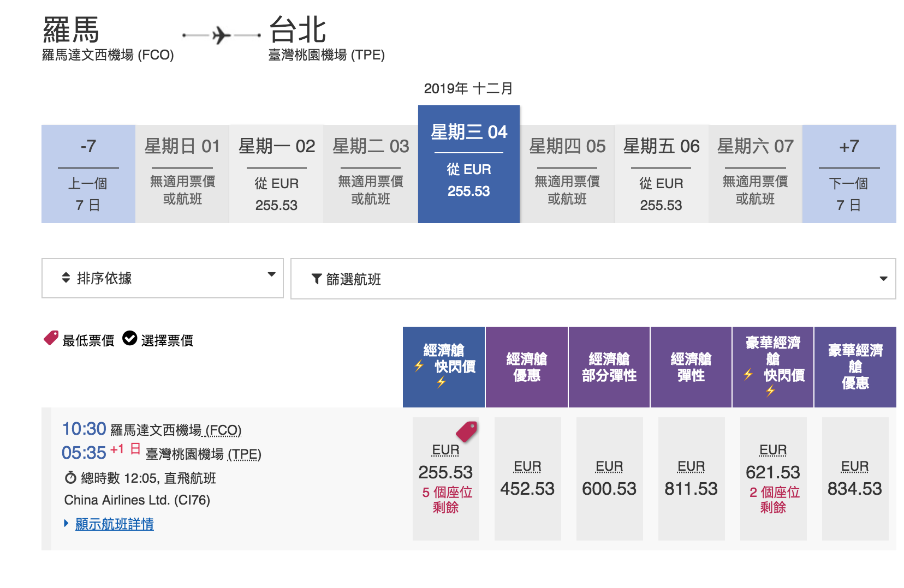Click the 豪華經濟艙 優惠 column header

[x=855, y=367]
